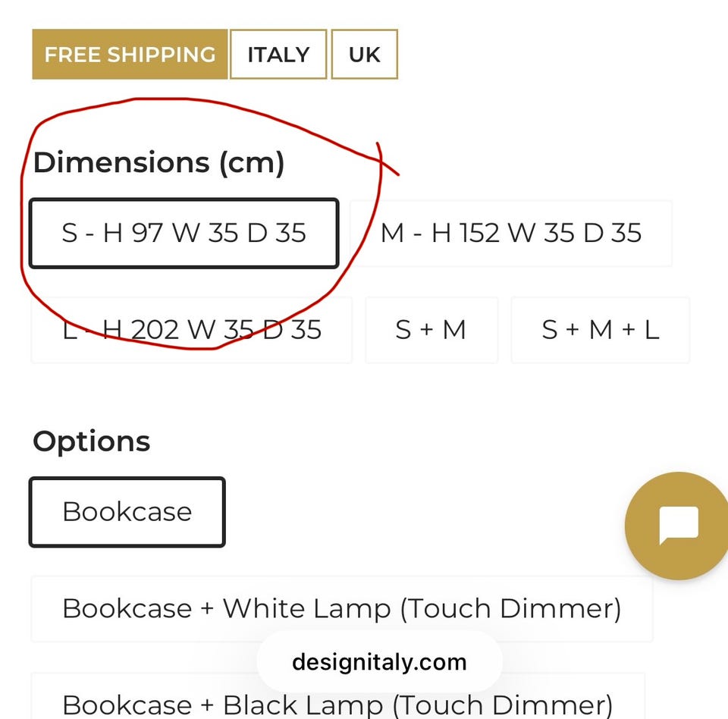This screenshot has height=719, width=728.
Task: Select the plain Bookcase option
Action: pos(127,512)
